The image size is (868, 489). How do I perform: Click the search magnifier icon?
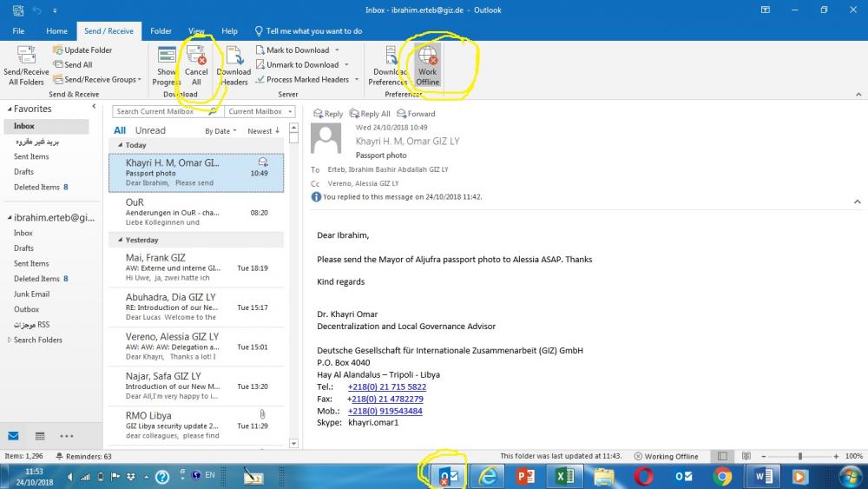click(213, 111)
